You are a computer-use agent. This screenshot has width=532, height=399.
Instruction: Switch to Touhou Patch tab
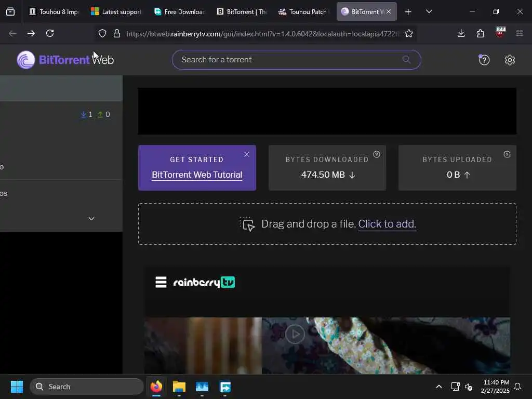click(303, 12)
